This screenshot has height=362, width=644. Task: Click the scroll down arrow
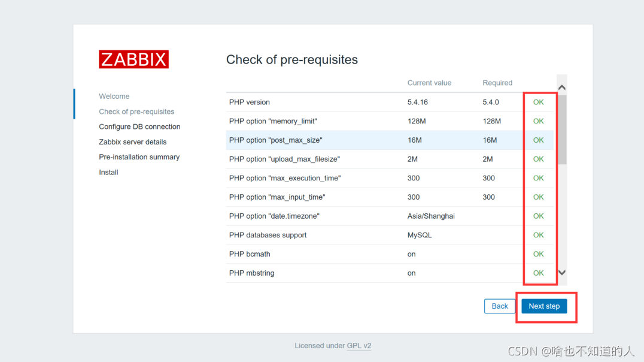point(562,272)
